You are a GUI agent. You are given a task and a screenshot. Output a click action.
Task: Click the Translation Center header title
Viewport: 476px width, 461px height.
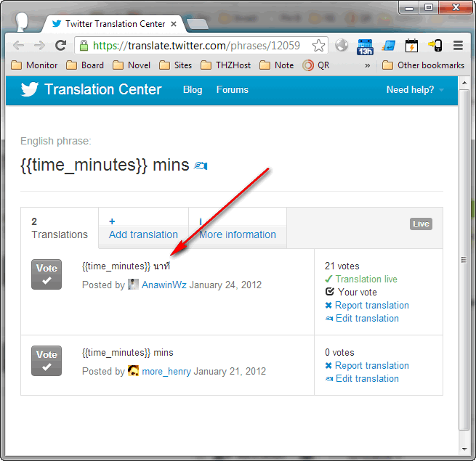103,89
